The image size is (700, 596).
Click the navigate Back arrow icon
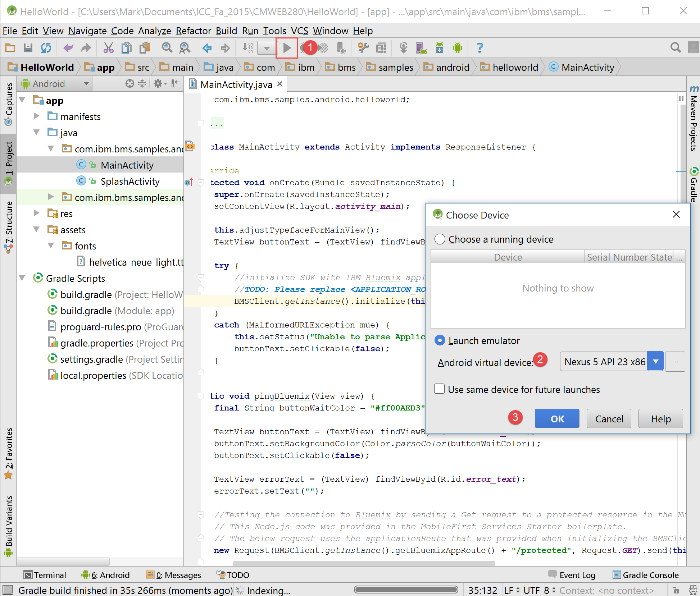click(207, 48)
